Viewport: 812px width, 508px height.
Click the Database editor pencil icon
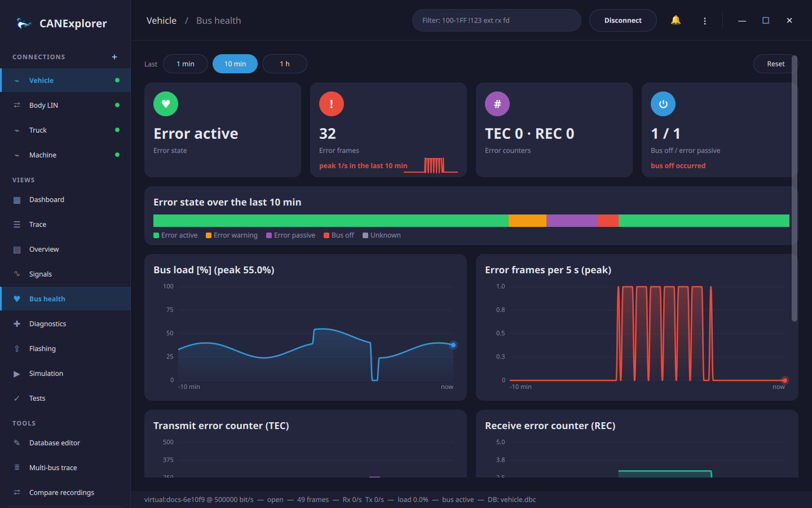[x=17, y=443]
